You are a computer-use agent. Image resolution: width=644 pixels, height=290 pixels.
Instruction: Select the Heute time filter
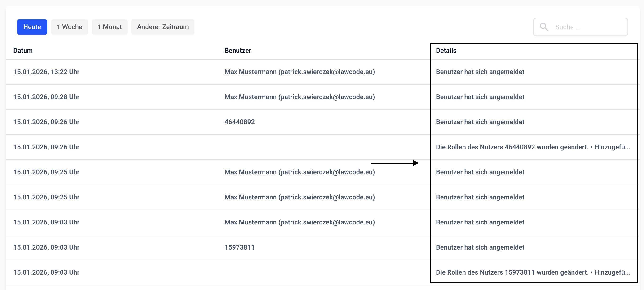[x=32, y=27]
